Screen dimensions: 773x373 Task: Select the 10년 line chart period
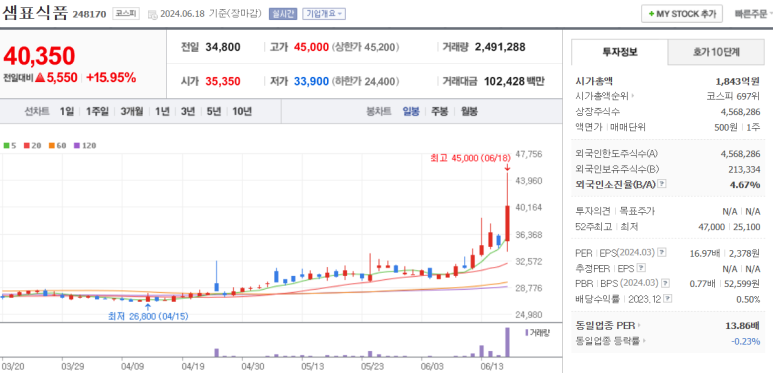tap(242, 111)
